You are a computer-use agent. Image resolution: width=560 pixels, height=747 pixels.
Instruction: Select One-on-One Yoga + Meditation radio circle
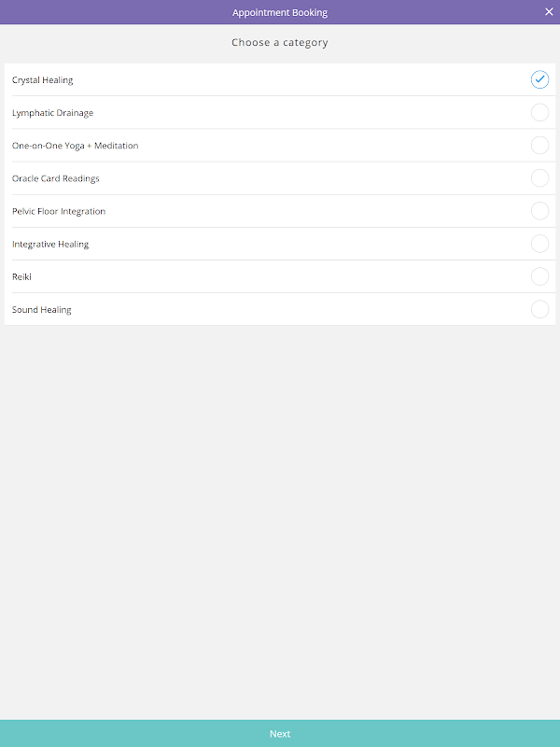(x=539, y=146)
